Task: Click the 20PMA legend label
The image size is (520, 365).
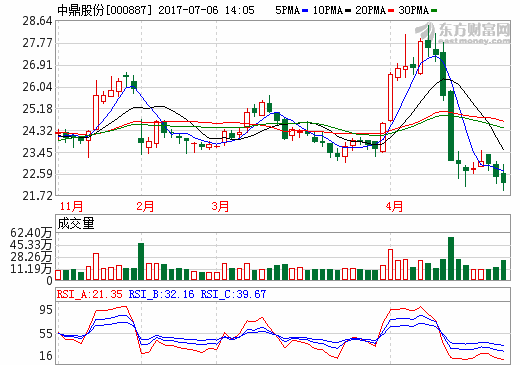Action: (370, 10)
